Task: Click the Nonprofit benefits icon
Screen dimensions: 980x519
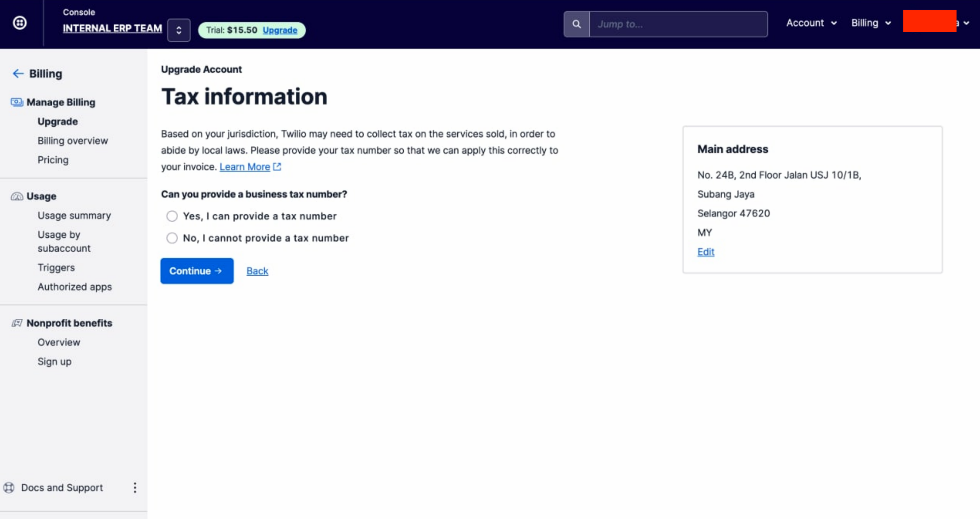Action: tap(17, 323)
